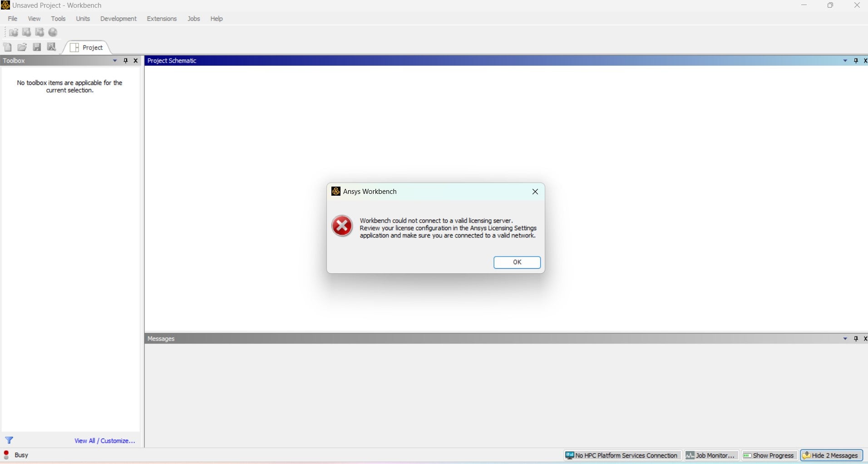Open the Development menu
The height and width of the screenshot is (464, 868).
(118, 19)
